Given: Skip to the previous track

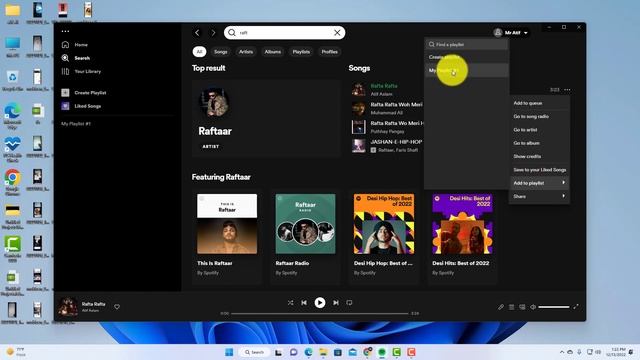Looking at the screenshot, I should point(304,303).
